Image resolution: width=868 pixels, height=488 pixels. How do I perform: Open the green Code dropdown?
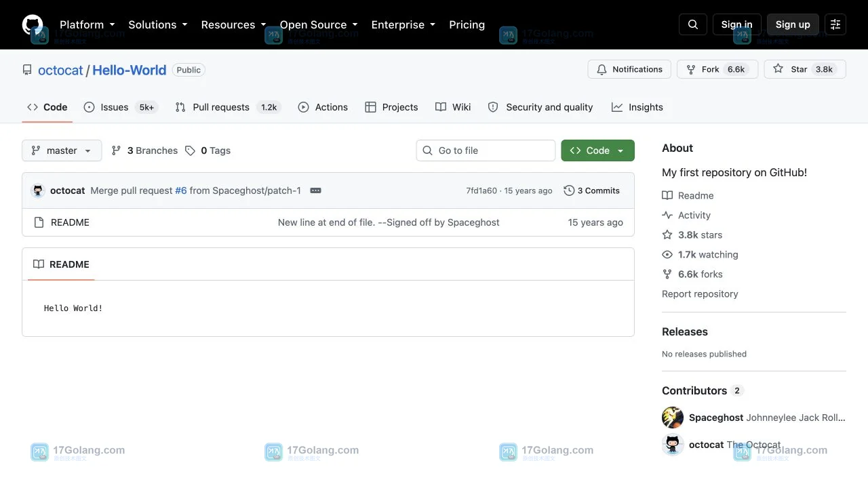(x=597, y=150)
